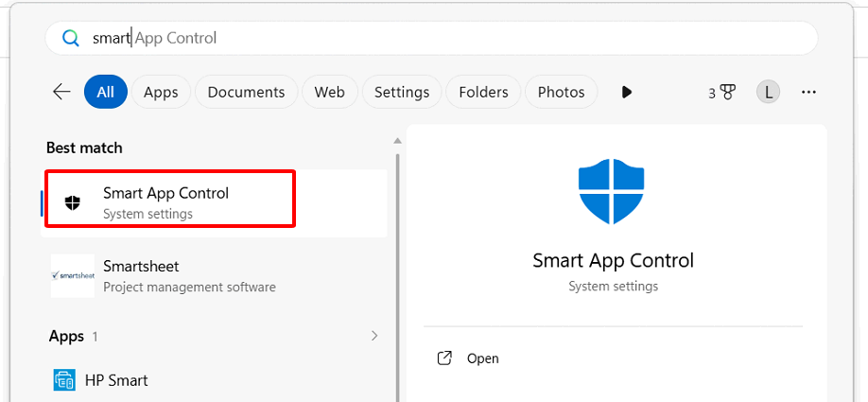This screenshot has height=402, width=868.
Task: Open the HP Smart app result
Action: (215, 381)
